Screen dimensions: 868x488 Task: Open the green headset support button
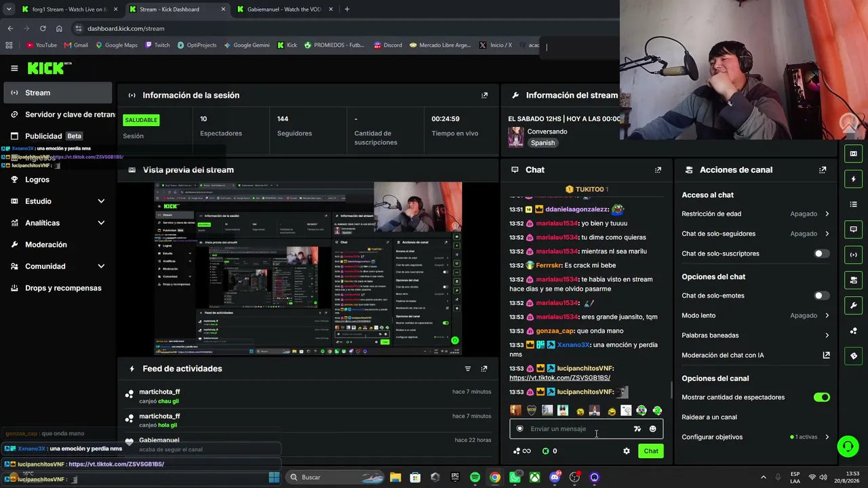coord(848,446)
